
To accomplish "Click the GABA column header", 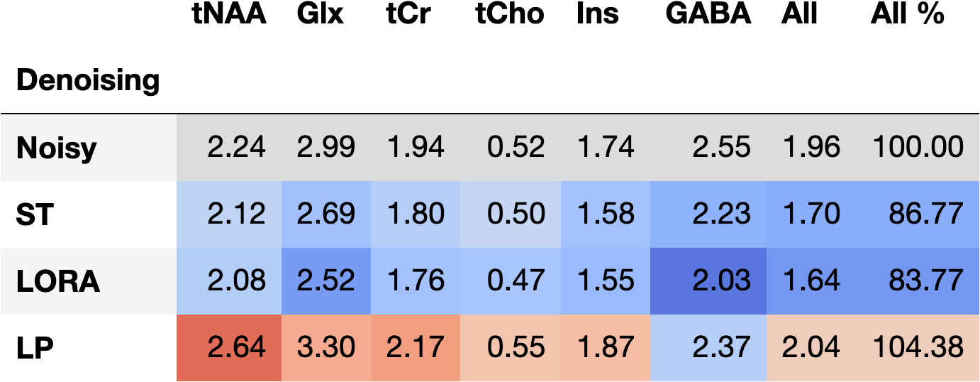I will pos(708,15).
